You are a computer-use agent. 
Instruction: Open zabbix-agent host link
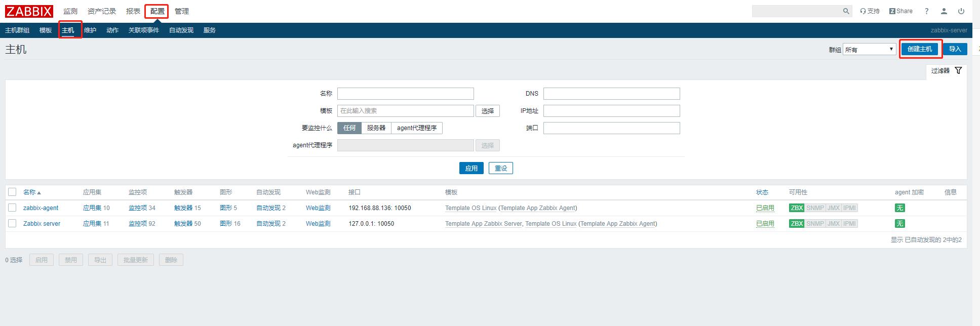click(41, 208)
